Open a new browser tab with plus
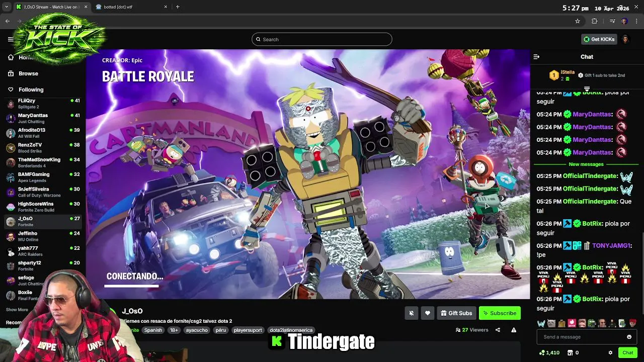 [178, 7]
